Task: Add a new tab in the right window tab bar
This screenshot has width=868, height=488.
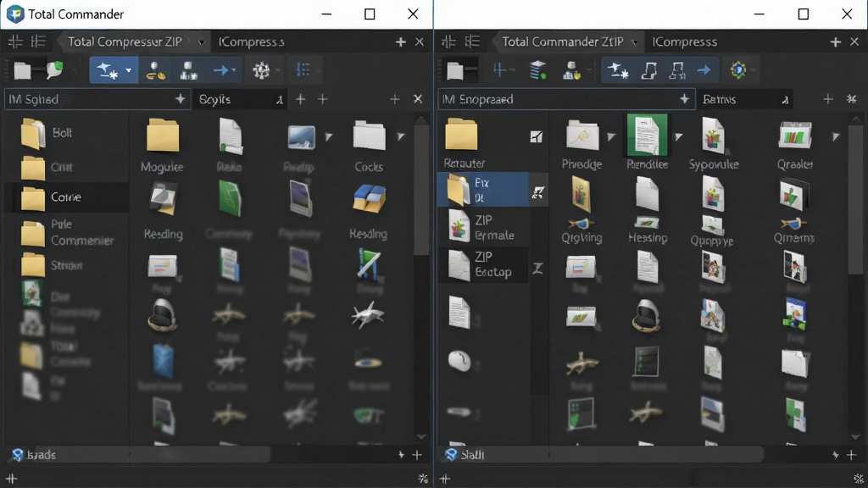Action: pos(835,42)
